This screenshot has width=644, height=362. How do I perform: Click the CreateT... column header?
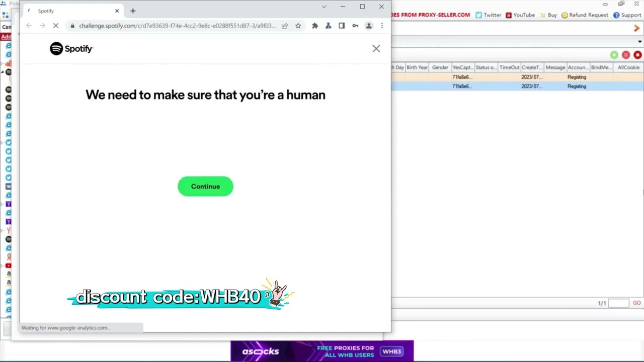click(x=532, y=67)
